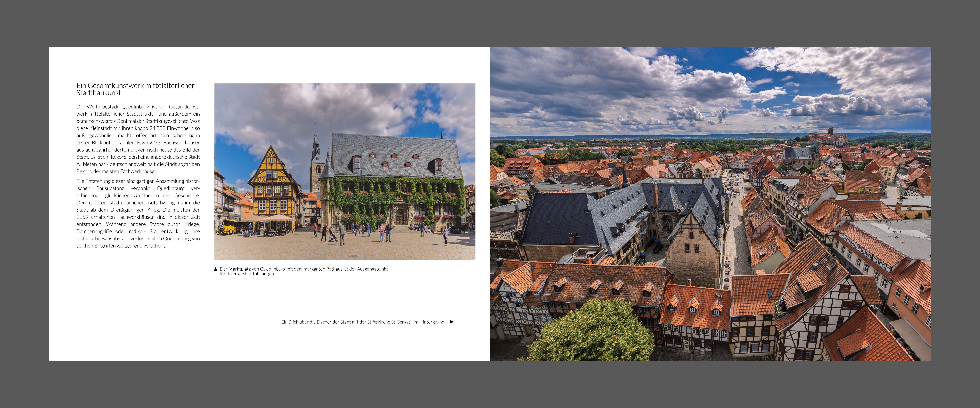Click the right-pointing arrow after the Stiftskirche caption
Screen dimensions: 980x408
click(452, 322)
